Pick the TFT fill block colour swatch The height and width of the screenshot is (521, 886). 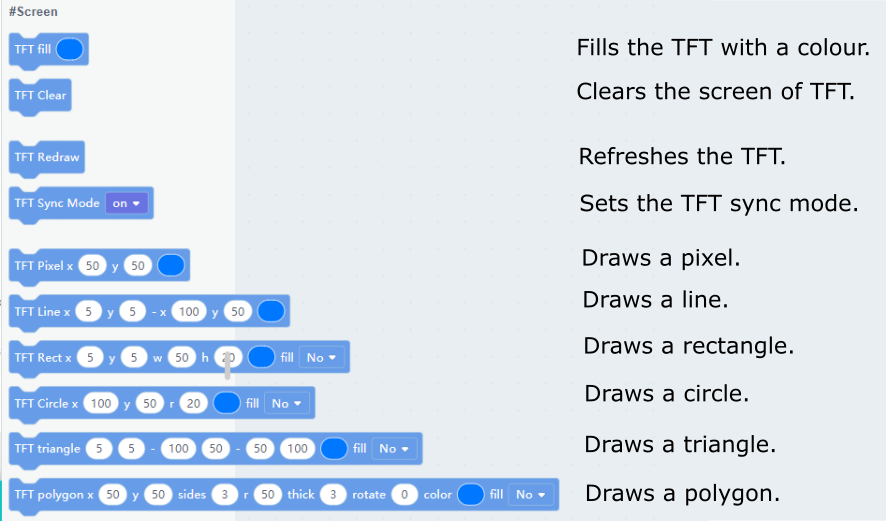[x=70, y=49]
